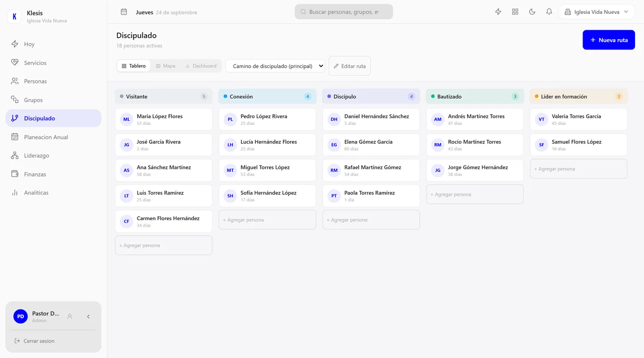Open the calendar icon beside Jueves

point(124,12)
